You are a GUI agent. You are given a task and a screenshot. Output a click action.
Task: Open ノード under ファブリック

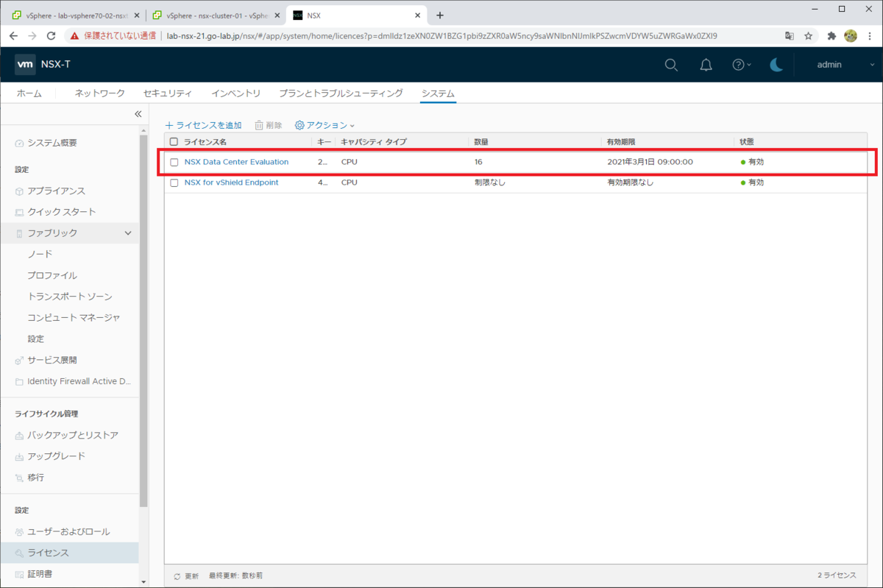(x=40, y=254)
